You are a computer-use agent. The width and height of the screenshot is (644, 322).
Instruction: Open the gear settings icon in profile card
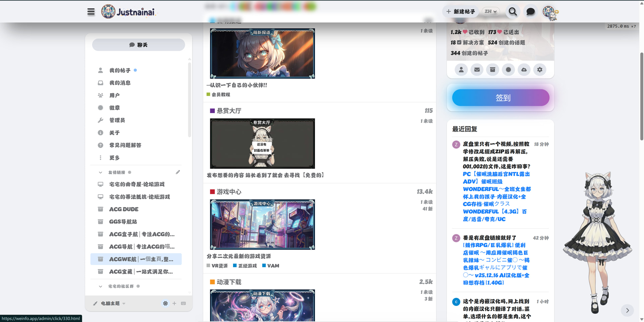pyautogui.click(x=539, y=70)
